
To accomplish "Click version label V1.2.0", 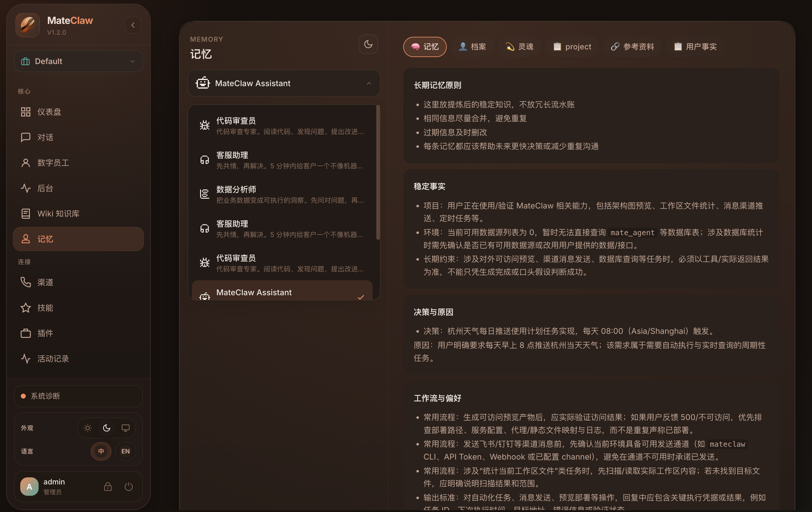I will pyautogui.click(x=57, y=32).
